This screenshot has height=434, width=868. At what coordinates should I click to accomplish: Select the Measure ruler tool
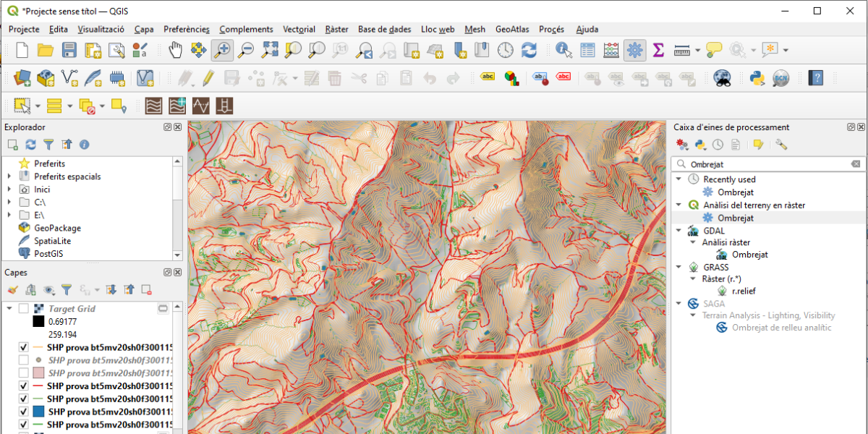(x=681, y=50)
